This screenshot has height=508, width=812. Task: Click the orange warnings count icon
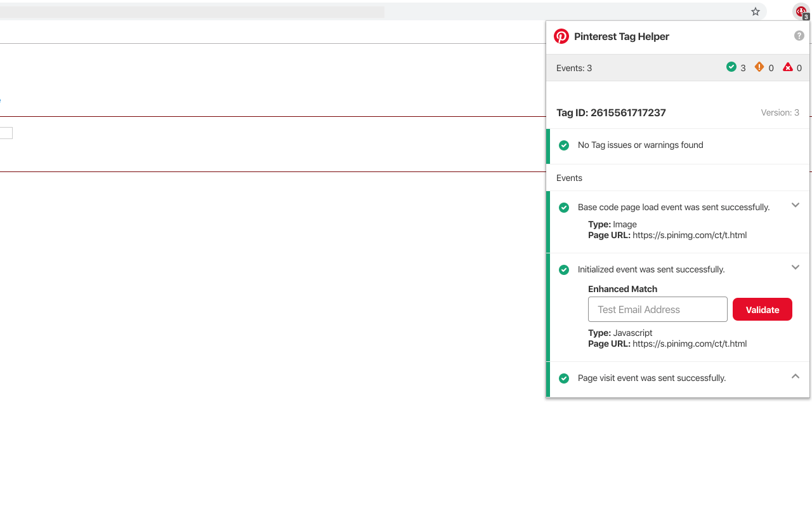tap(759, 66)
